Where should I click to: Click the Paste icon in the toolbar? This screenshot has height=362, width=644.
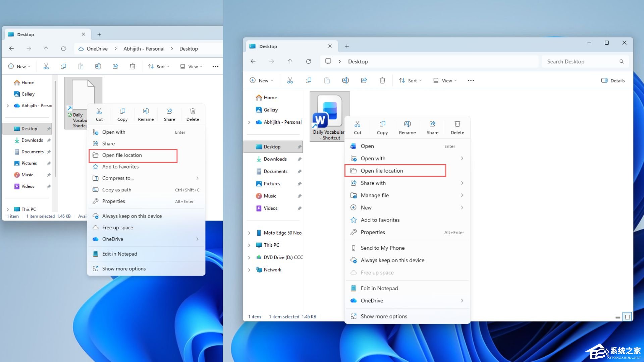[327, 80]
